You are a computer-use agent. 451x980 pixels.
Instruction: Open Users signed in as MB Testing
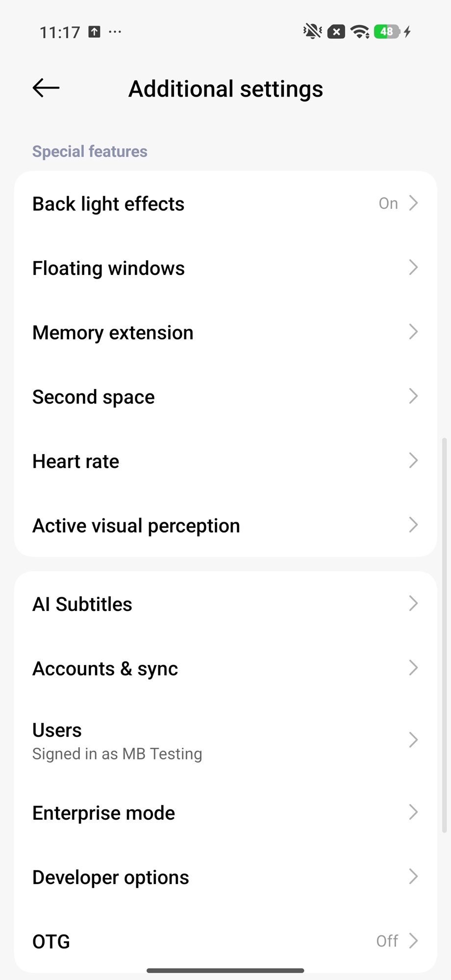225,740
